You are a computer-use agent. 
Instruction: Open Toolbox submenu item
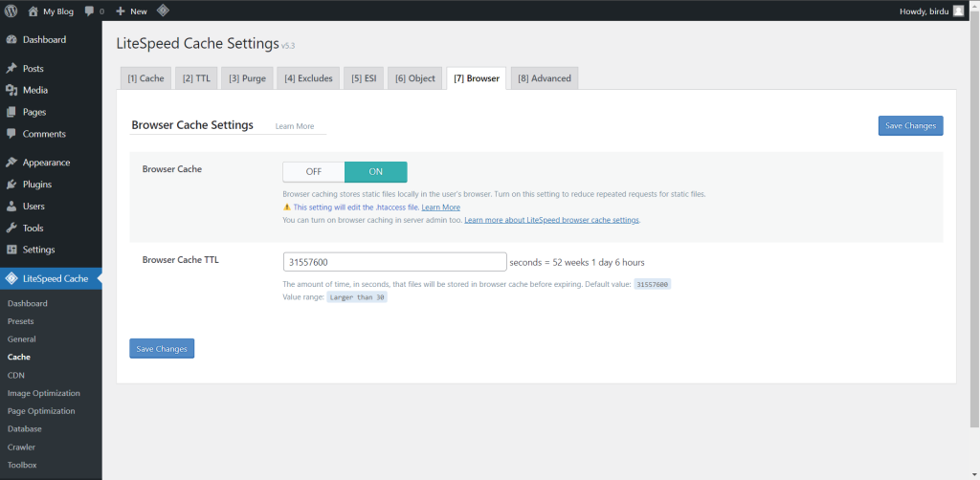pyautogui.click(x=22, y=466)
